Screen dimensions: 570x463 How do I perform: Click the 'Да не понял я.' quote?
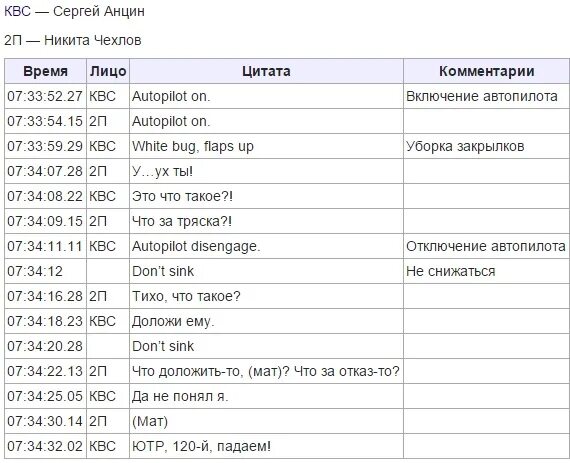[x=180, y=396]
